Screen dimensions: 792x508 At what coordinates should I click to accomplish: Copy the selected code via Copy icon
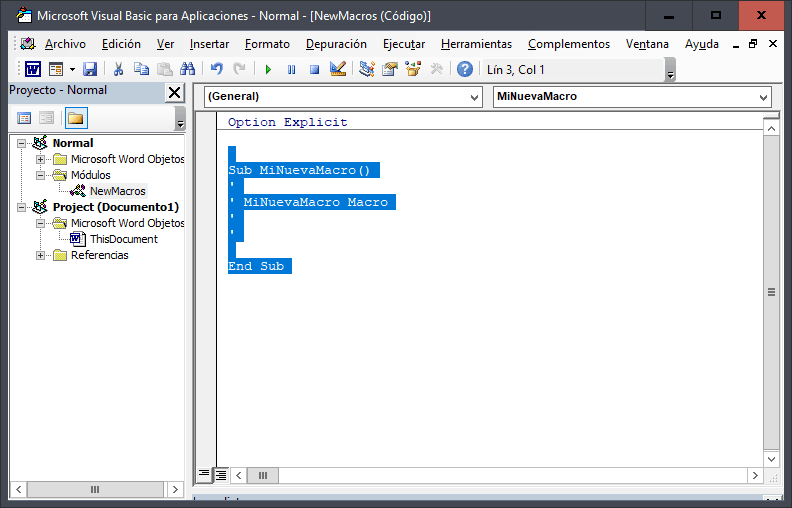(x=141, y=69)
